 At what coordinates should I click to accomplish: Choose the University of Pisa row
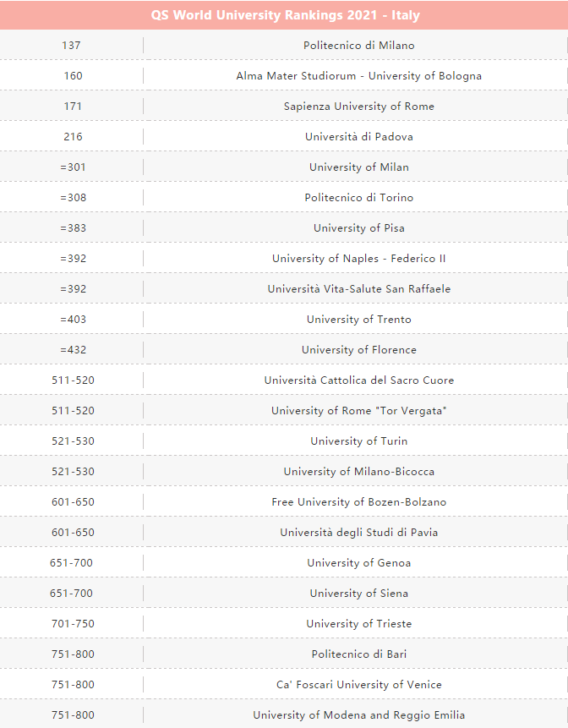pos(284,228)
